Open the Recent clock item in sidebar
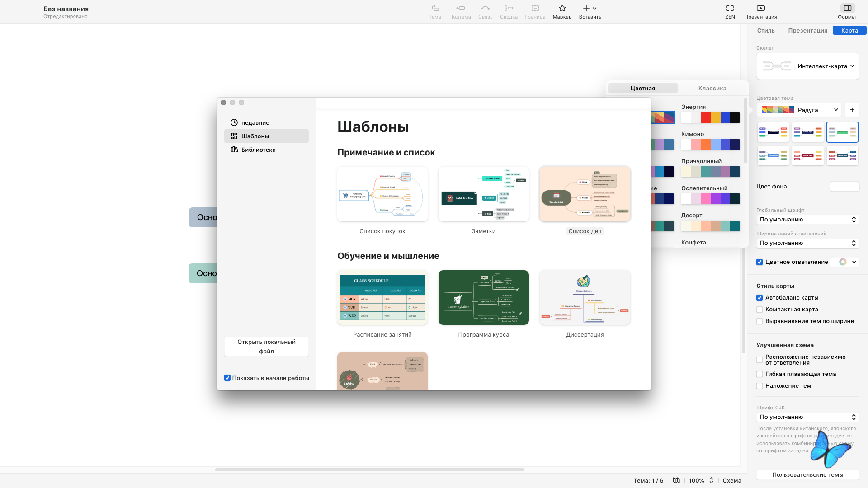Image resolution: width=868 pixels, height=488 pixels. click(255, 122)
